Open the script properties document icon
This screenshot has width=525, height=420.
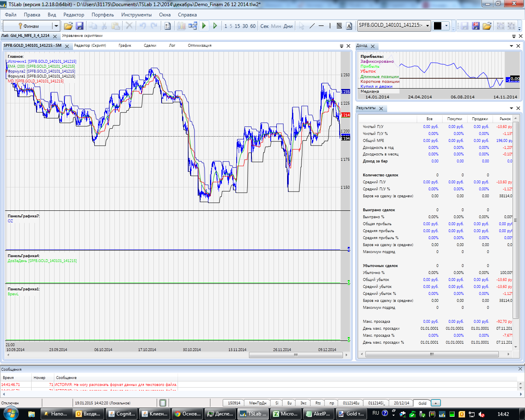coord(167,26)
